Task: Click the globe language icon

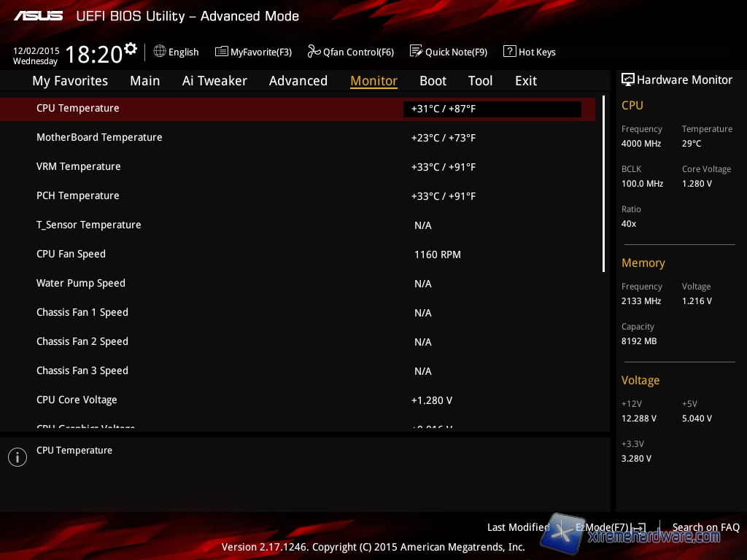Action: click(x=160, y=51)
